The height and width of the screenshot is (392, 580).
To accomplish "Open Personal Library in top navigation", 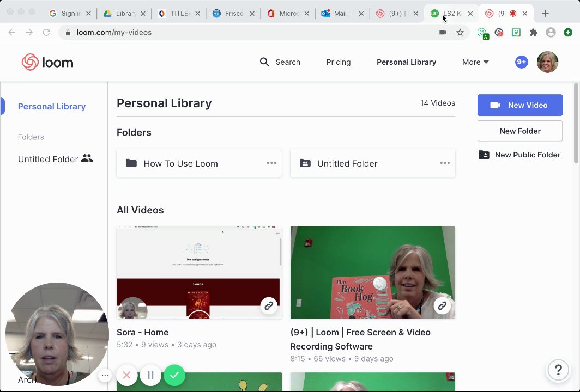I will coord(406,62).
